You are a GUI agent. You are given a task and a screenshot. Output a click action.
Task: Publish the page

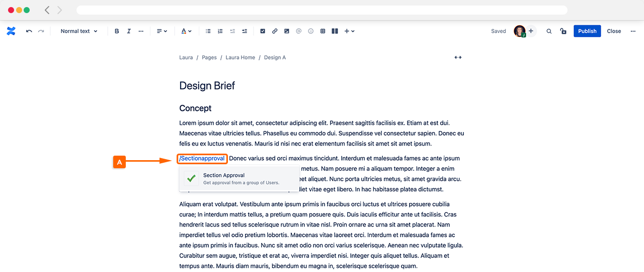587,31
